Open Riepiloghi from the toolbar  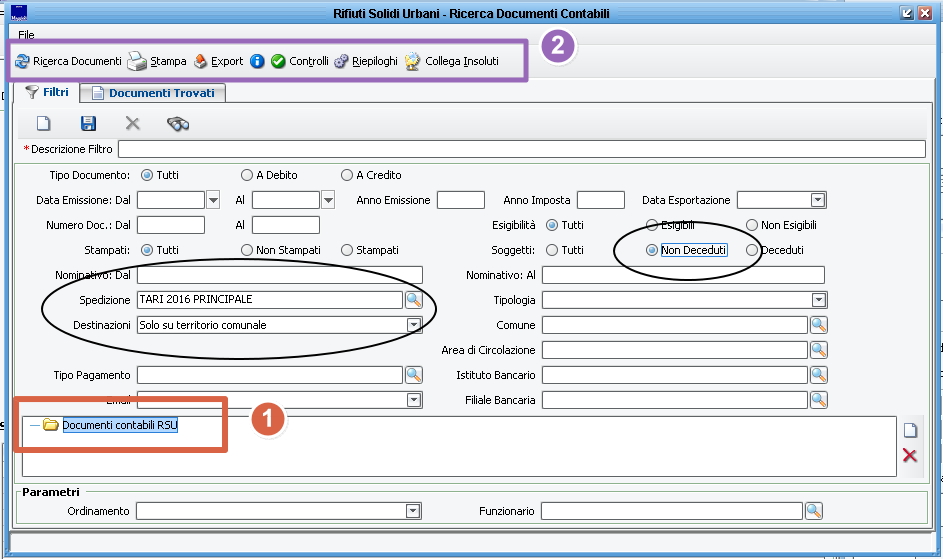[341, 61]
